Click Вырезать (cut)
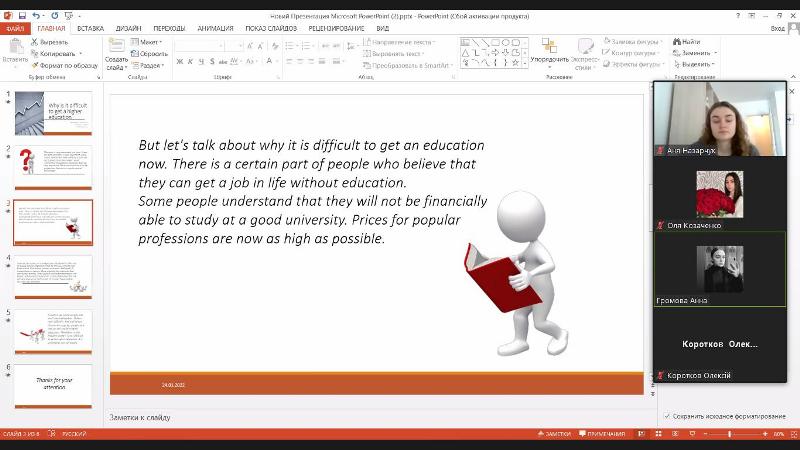This screenshot has width=800, height=450. [x=49, y=42]
